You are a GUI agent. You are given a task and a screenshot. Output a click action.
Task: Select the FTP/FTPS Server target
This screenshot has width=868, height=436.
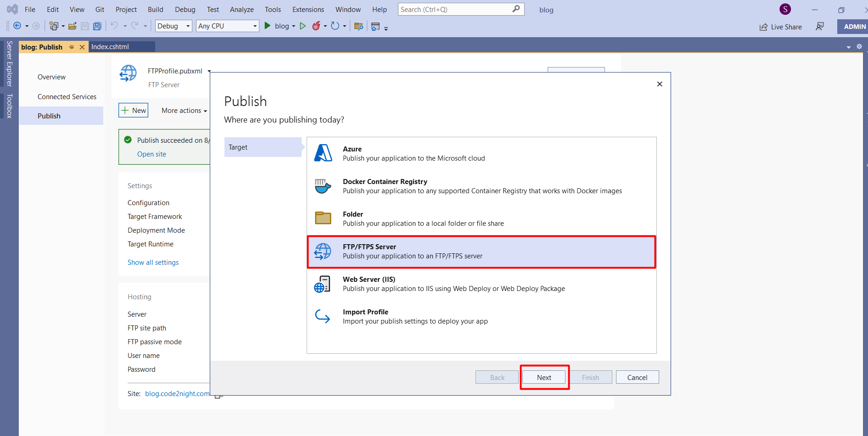[482, 252]
